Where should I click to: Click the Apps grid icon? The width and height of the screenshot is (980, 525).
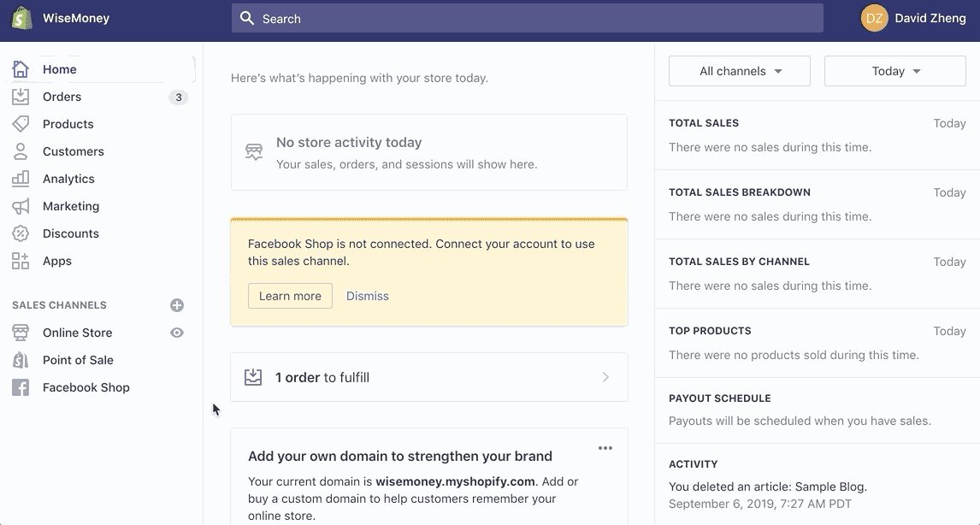click(21, 261)
